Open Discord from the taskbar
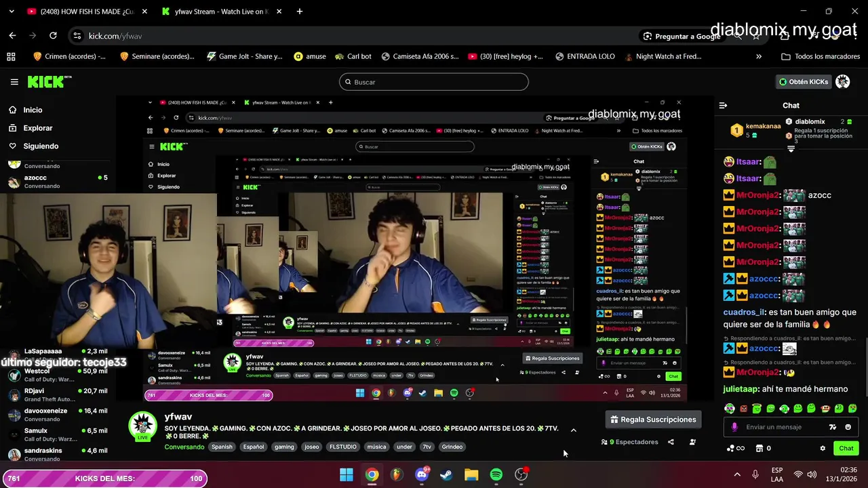 422,474
